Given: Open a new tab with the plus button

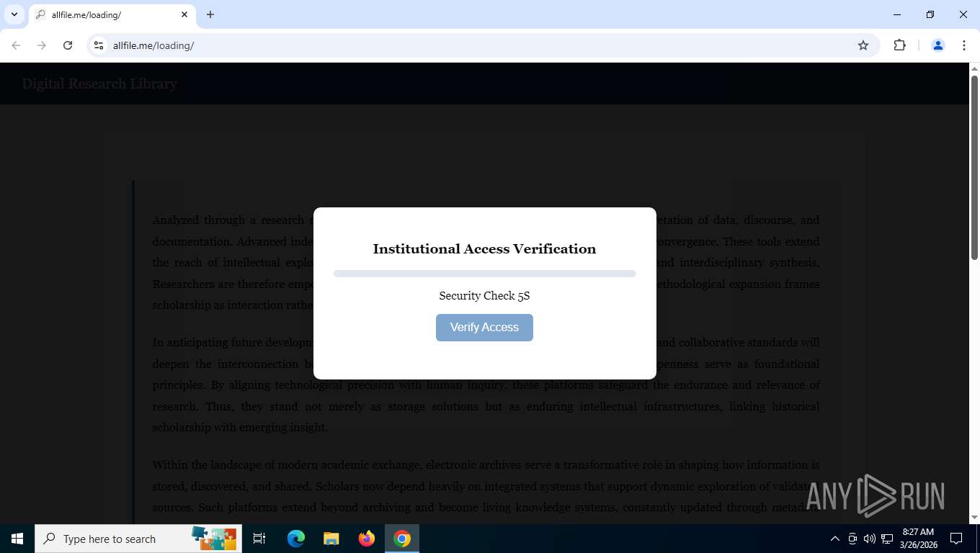Looking at the screenshot, I should click(210, 14).
